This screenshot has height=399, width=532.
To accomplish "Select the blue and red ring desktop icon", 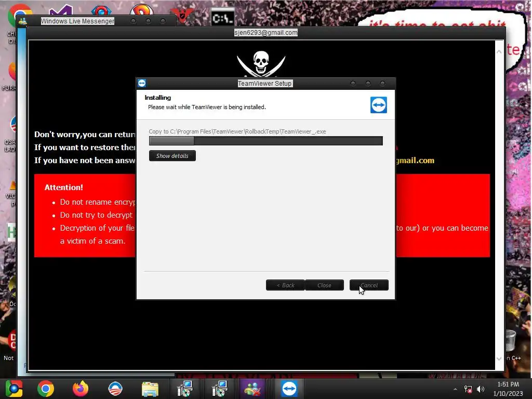I will [x=101, y=11].
